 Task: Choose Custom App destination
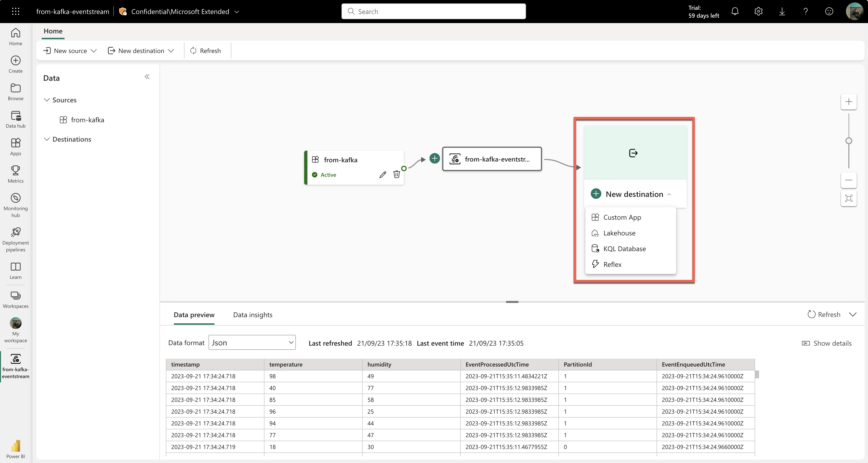631,217
